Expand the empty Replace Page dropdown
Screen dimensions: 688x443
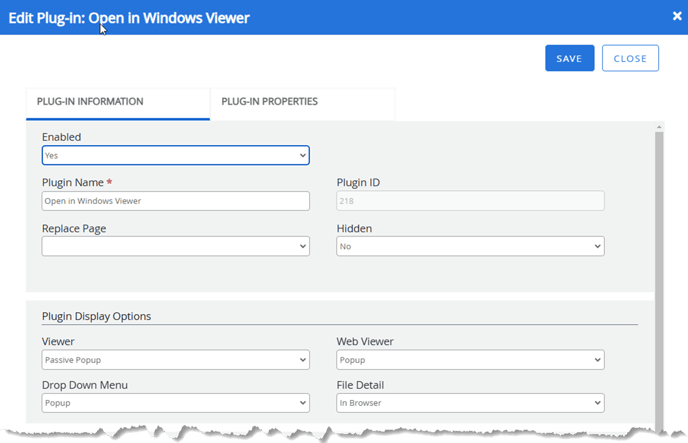click(176, 246)
